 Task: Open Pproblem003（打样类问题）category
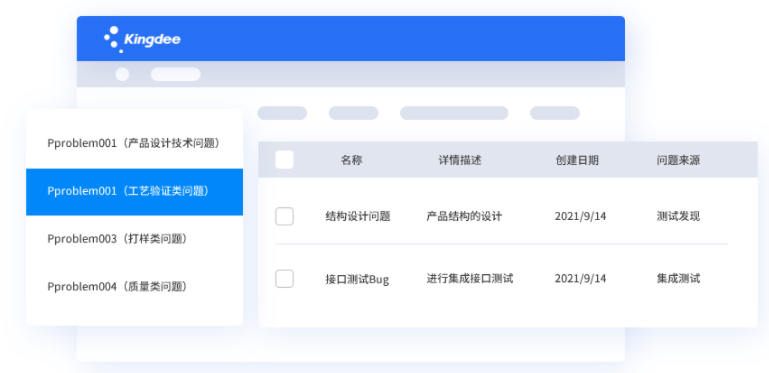pos(134,239)
